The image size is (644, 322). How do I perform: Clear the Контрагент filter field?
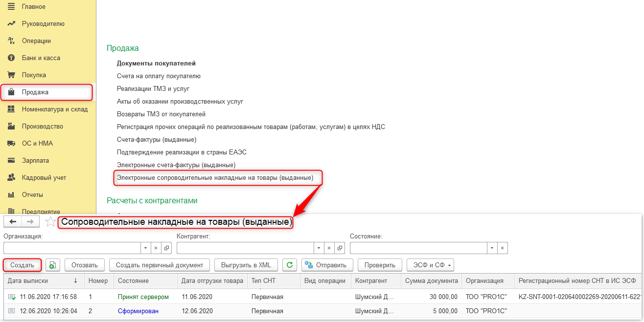329,248
